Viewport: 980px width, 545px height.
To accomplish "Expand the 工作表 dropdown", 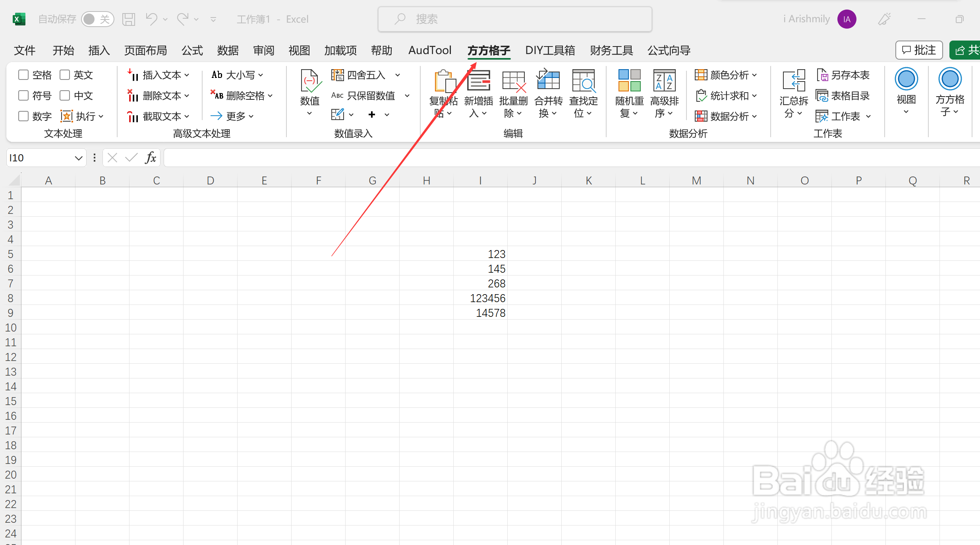I will [868, 116].
